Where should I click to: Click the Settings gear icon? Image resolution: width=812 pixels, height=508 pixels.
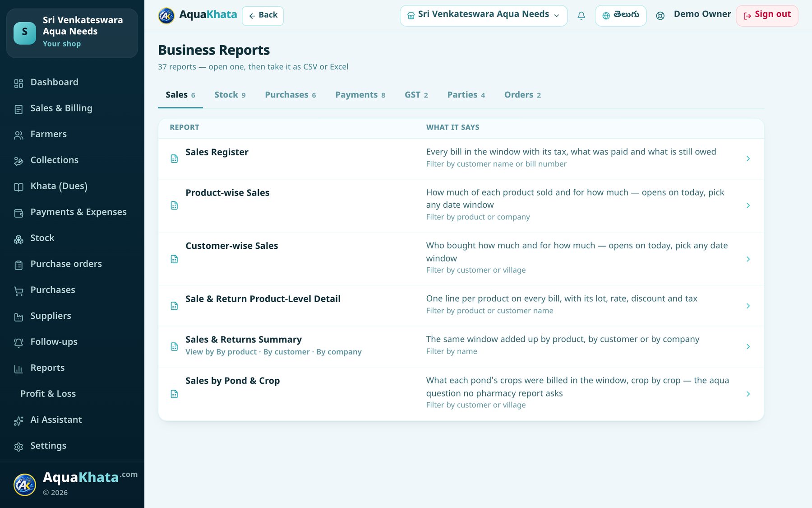click(18, 447)
